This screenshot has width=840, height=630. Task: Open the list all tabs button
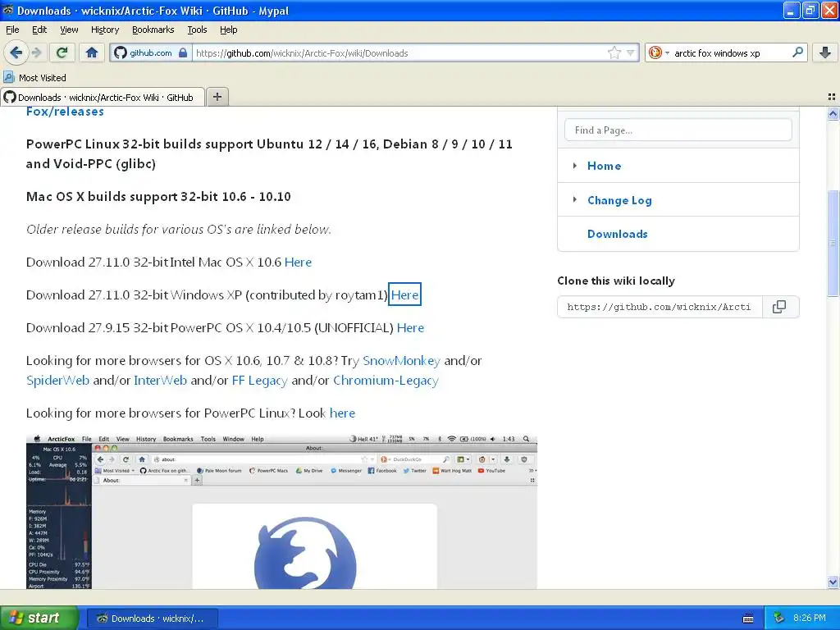832,97
